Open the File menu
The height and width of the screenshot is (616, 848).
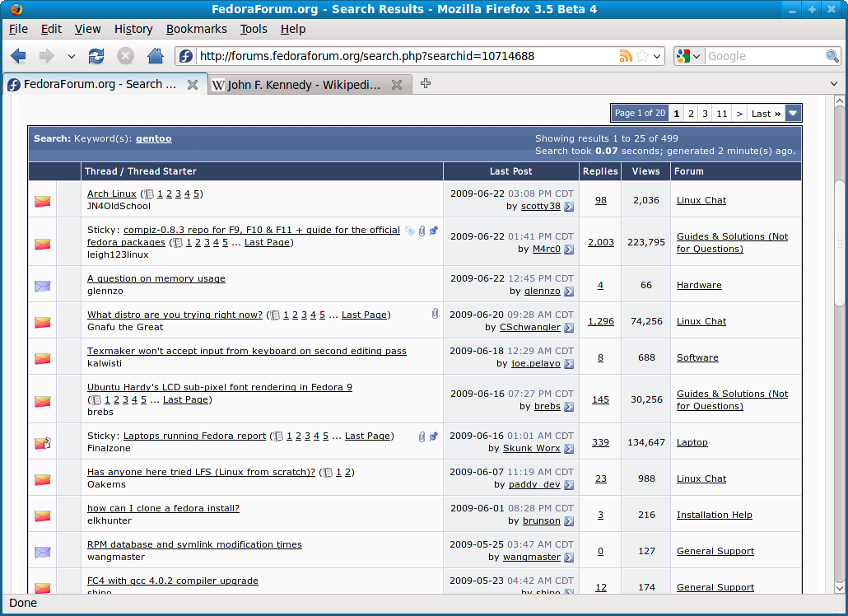18,29
